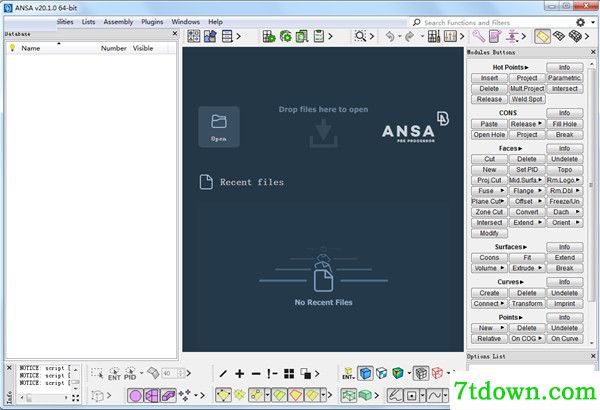Image resolution: width=600 pixels, height=410 pixels.
Task: Select the yellow Topo module icon
Action: (x=542, y=36)
